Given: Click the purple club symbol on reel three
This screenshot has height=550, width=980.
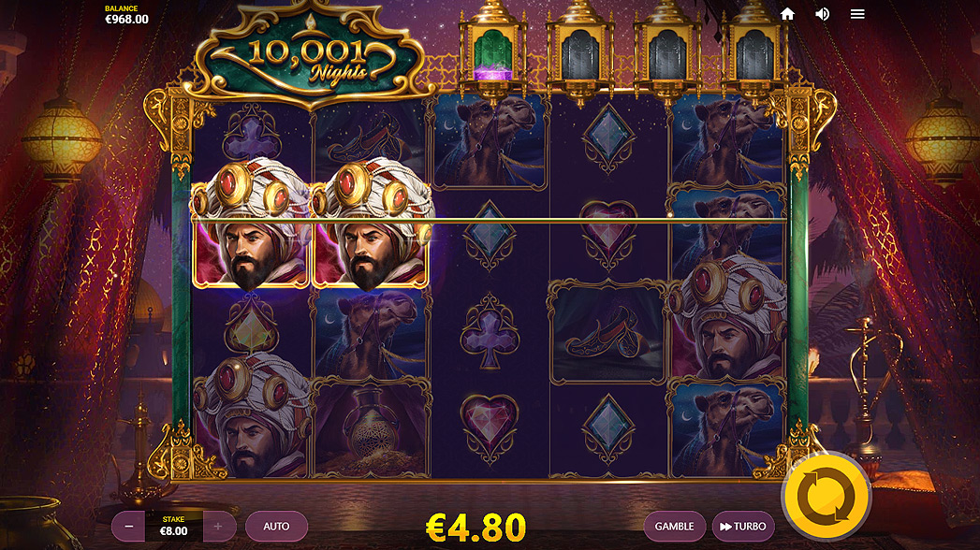Looking at the screenshot, I should tap(490, 331).
